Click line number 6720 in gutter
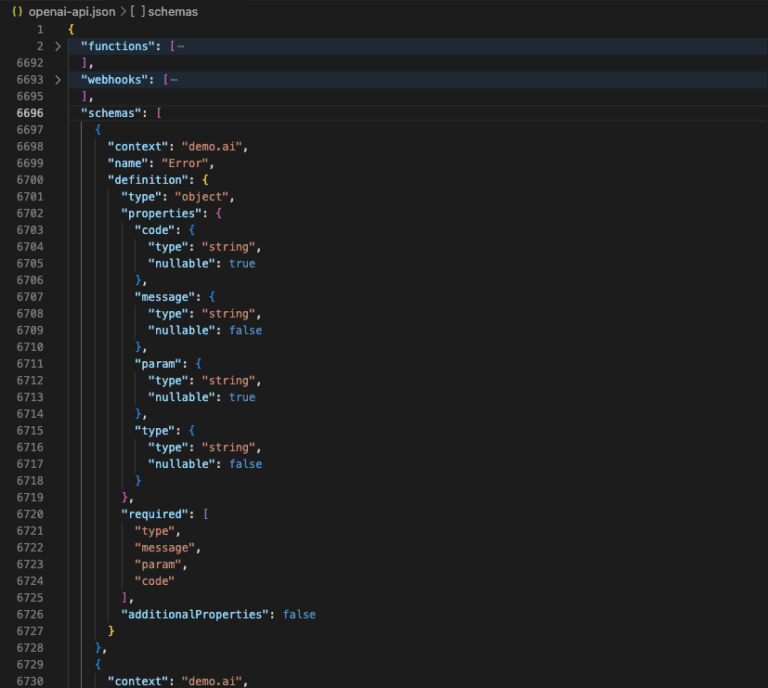768x688 pixels. coord(30,514)
